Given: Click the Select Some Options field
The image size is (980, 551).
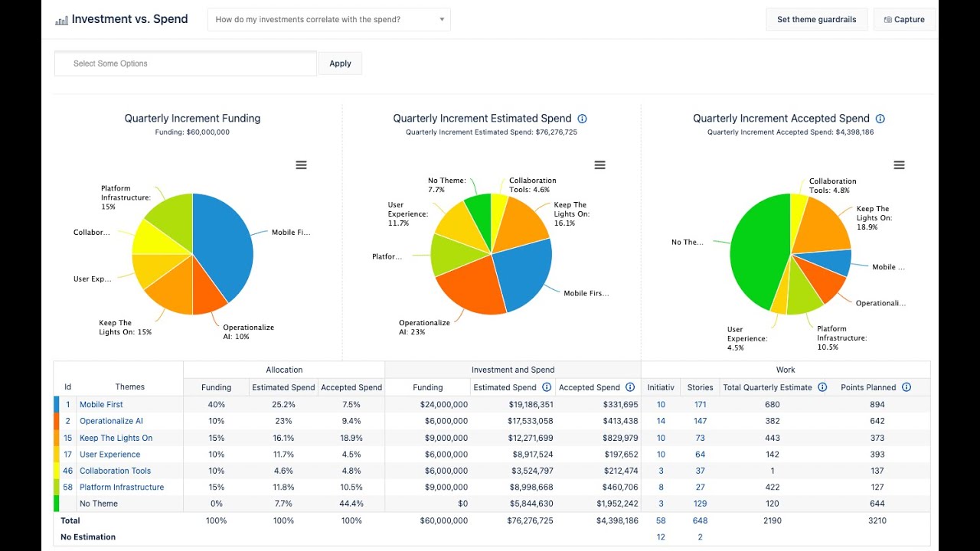Looking at the screenshot, I should [x=185, y=64].
